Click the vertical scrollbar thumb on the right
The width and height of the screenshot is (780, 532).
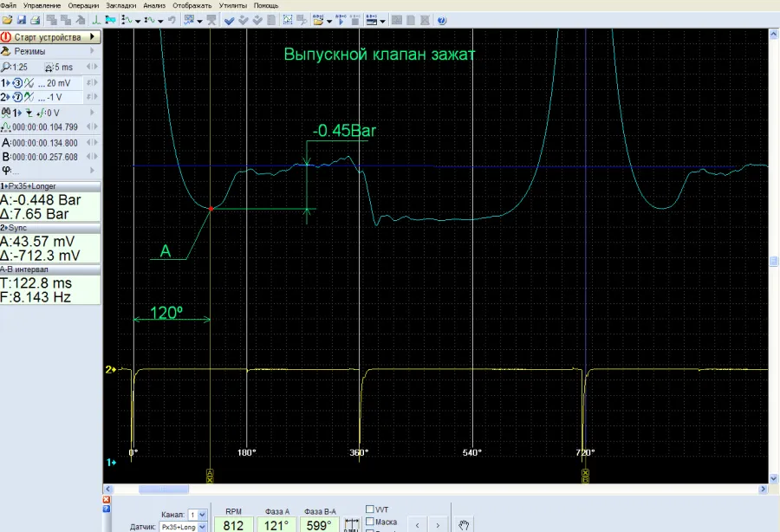[x=774, y=261]
